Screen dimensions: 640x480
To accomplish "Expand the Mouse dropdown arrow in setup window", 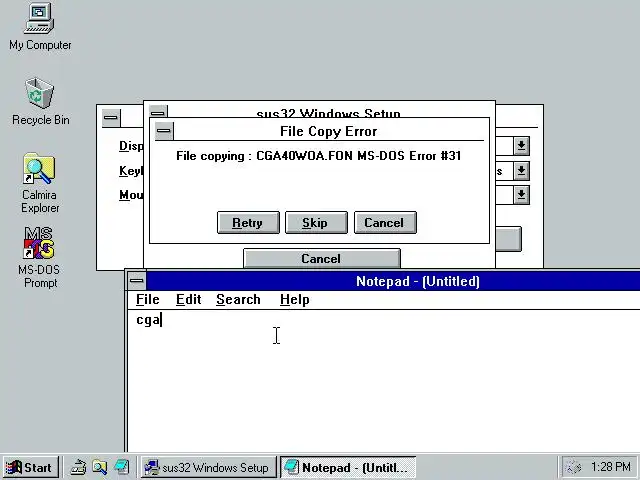I will pos(521,195).
